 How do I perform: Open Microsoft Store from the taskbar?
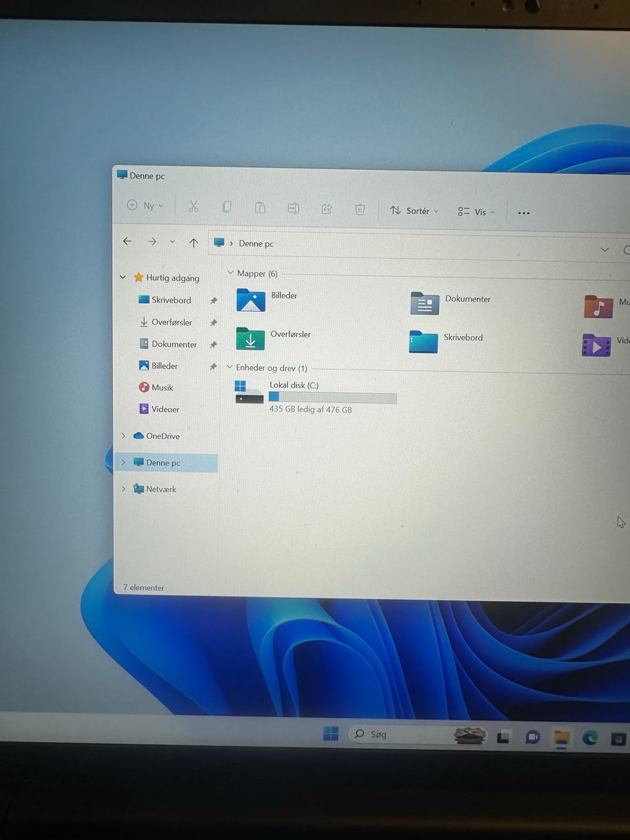pos(618,740)
